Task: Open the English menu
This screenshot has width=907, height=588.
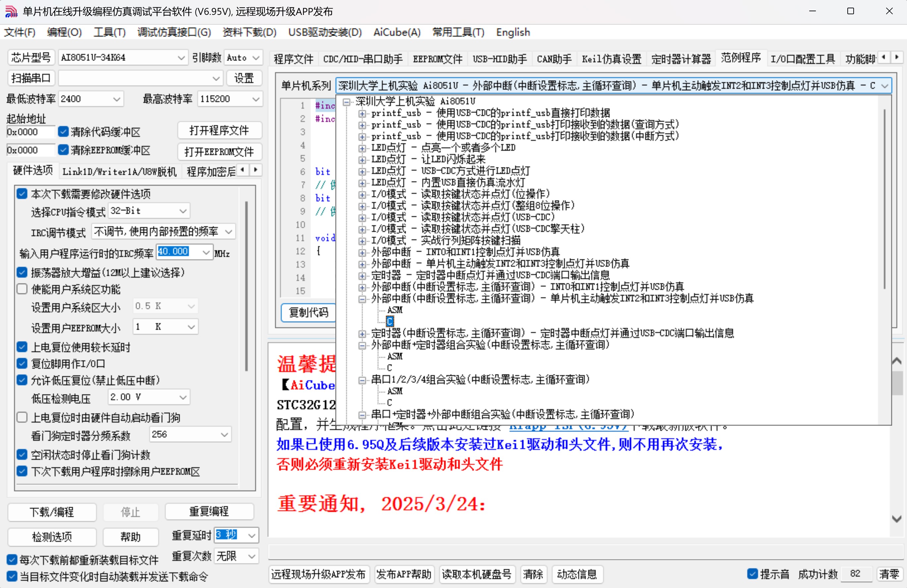Action: click(513, 32)
